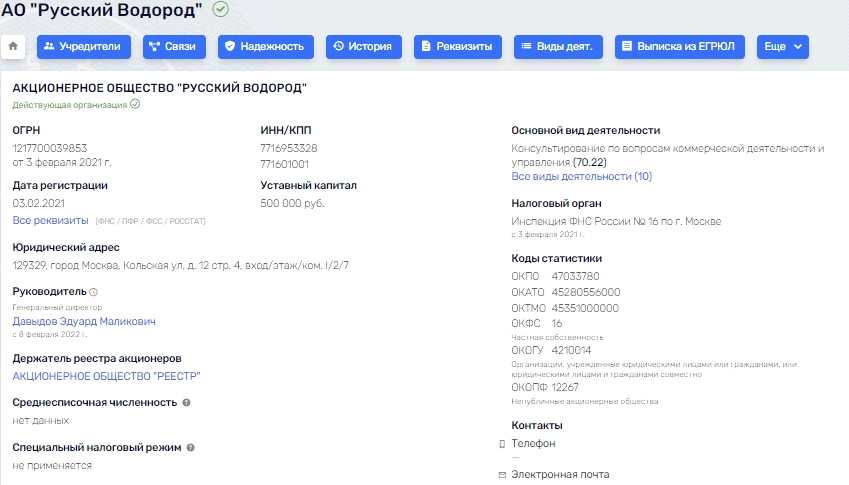The image size is (849, 485).
Task: Open the Все виды деятельности (10) link
Action: [582, 176]
